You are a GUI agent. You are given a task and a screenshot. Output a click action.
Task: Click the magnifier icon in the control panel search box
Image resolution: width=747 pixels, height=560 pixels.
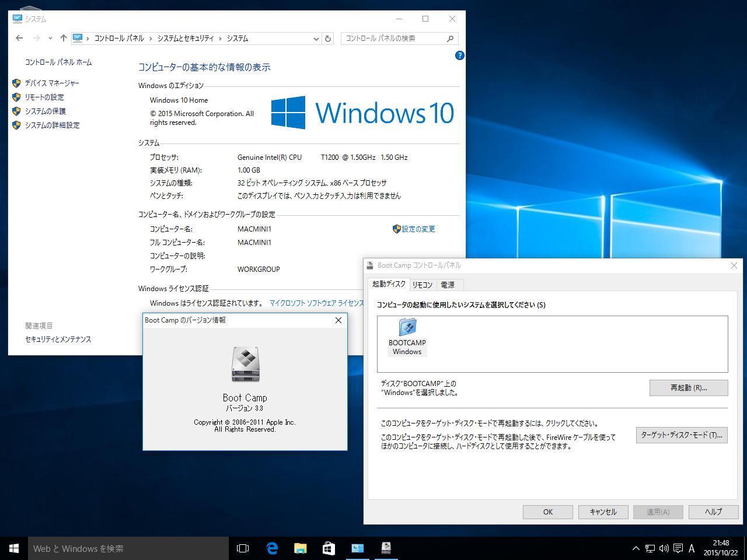coord(450,38)
